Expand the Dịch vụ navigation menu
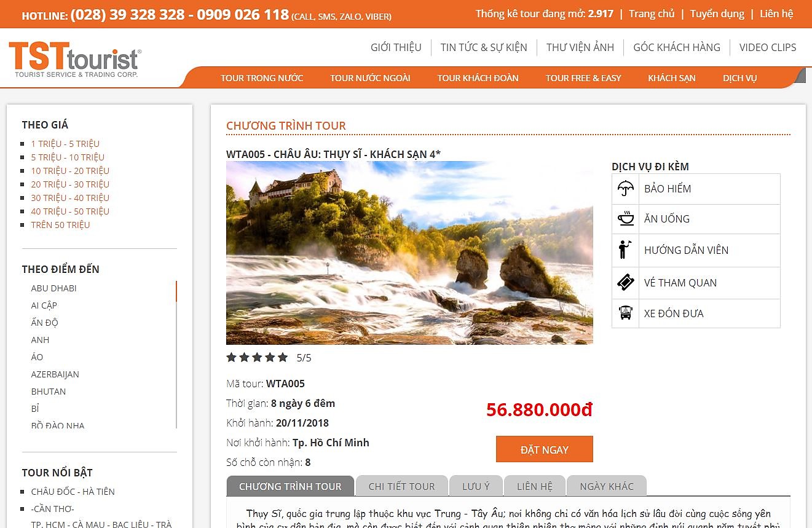The image size is (812, 528). click(739, 78)
